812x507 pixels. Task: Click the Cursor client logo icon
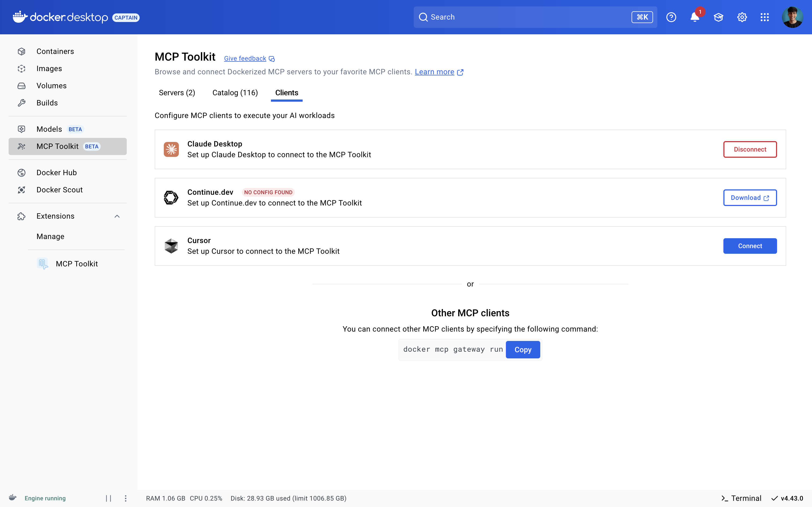point(171,246)
